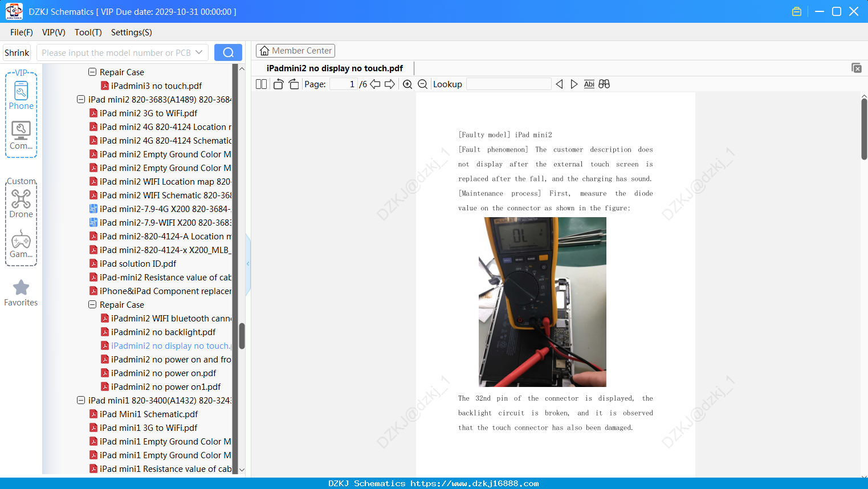Click the tree scrollbar up arrow
This screenshot has width=868, height=489.
pyautogui.click(x=242, y=68)
